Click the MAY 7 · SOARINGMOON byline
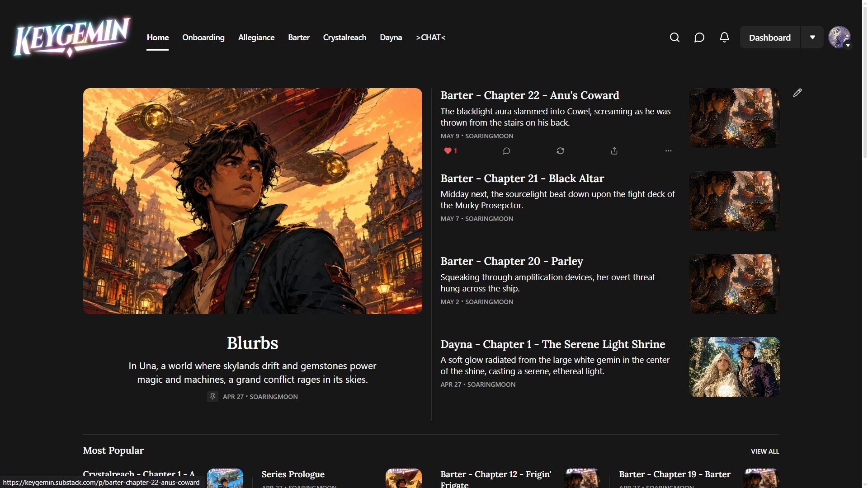868x488 pixels. pos(477,219)
